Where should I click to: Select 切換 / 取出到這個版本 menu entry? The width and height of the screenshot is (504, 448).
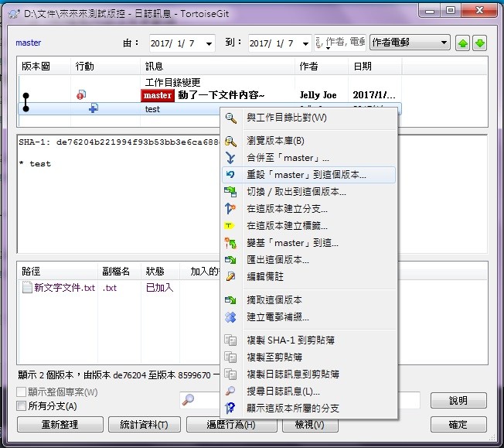(309, 192)
